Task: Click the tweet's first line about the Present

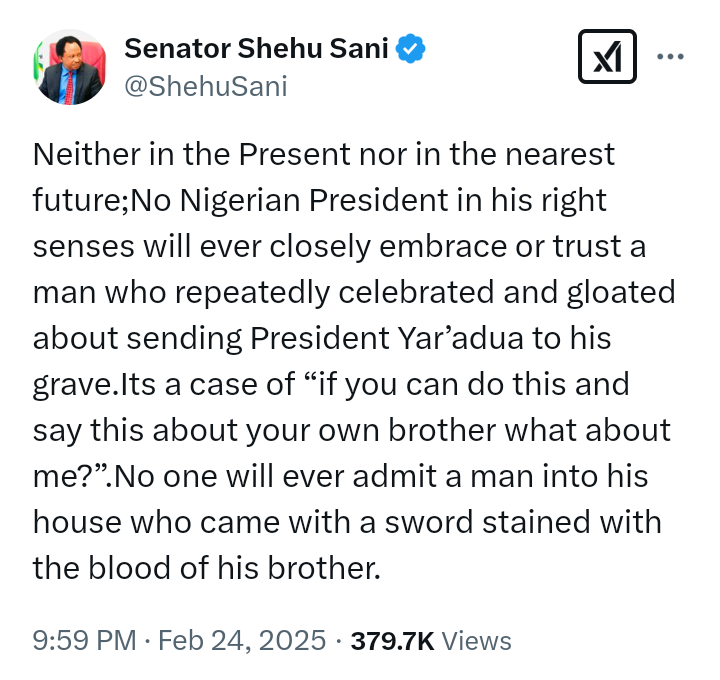Action: (x=324, y=154)
